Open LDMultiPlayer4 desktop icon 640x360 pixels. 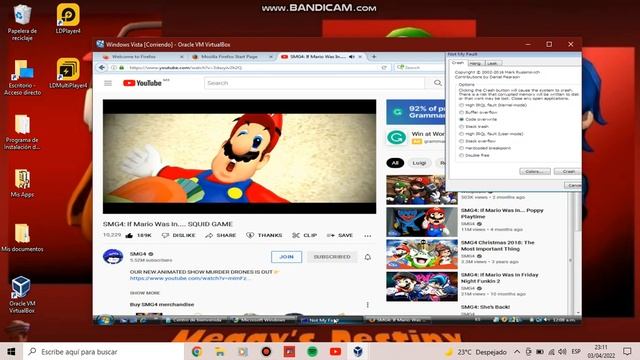coord(68,73)
